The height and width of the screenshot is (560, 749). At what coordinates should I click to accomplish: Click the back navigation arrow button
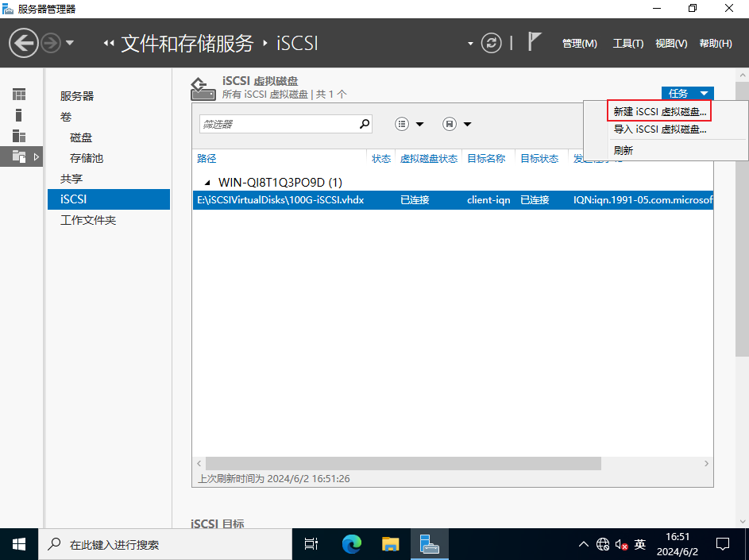[x=24, y=43]
